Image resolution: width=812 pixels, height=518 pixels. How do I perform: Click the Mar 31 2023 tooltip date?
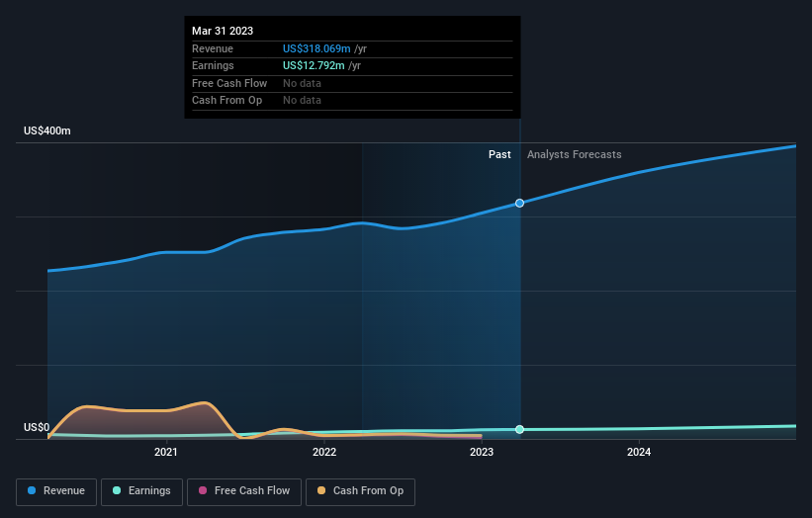pyautogui.click(x=223, y=31)
